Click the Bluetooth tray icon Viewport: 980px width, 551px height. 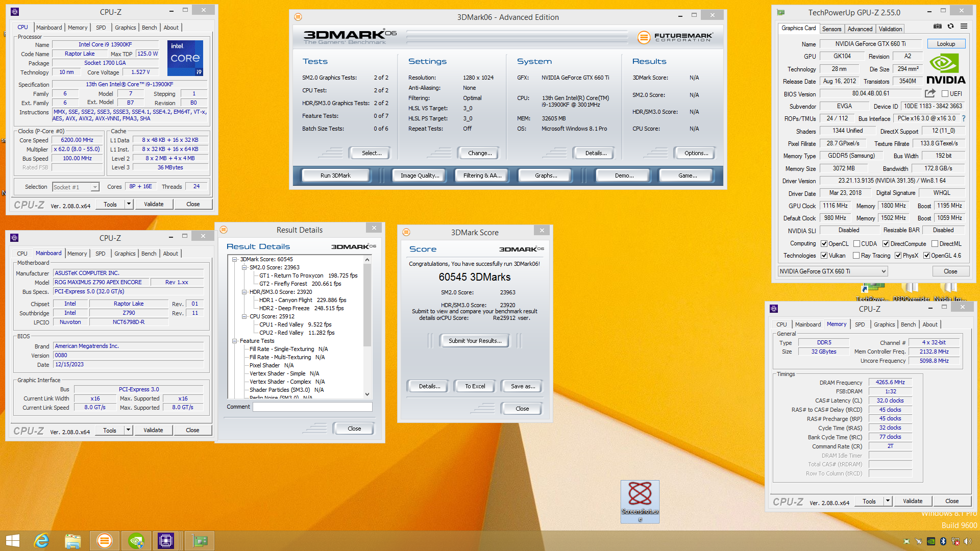943,541
